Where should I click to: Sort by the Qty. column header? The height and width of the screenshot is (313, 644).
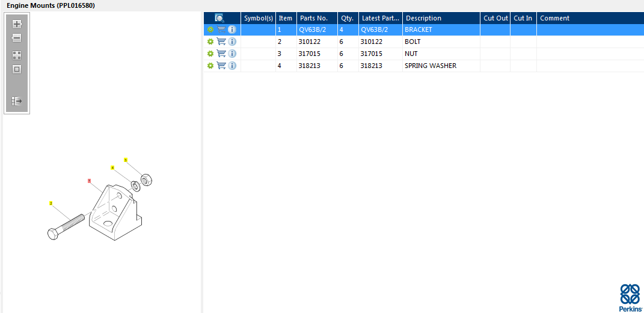tap(348, 18)
